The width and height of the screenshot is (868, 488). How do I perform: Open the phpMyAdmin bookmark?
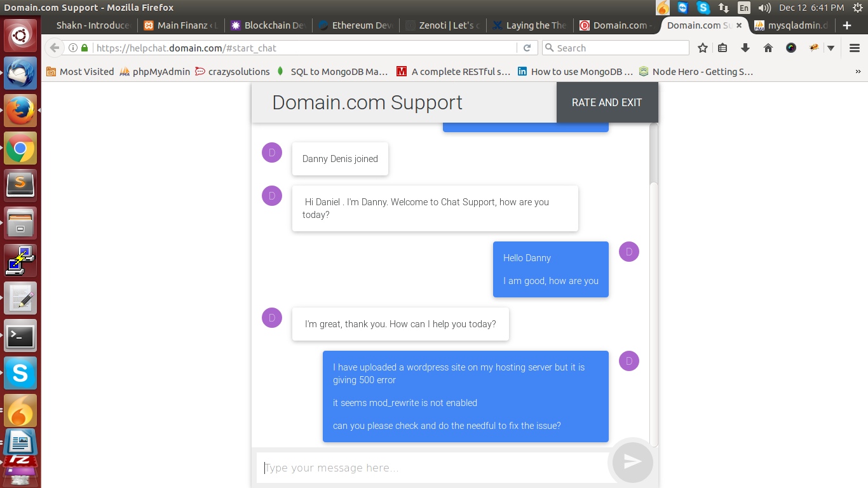154,72
